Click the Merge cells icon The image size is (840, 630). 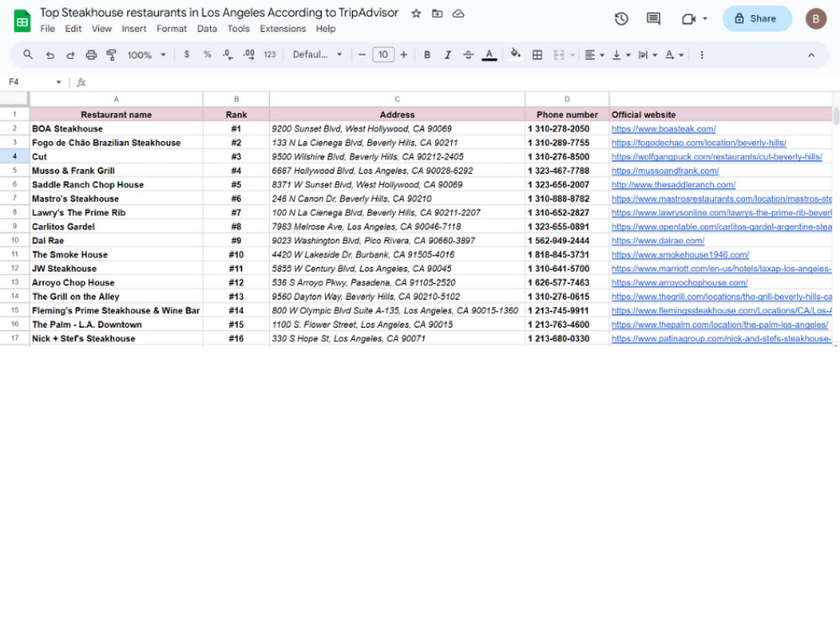(560, 54)
